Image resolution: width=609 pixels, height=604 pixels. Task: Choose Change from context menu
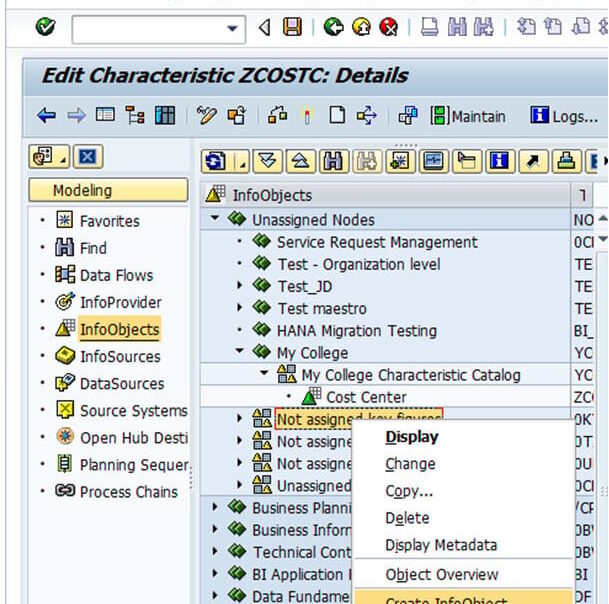point(410,464)
